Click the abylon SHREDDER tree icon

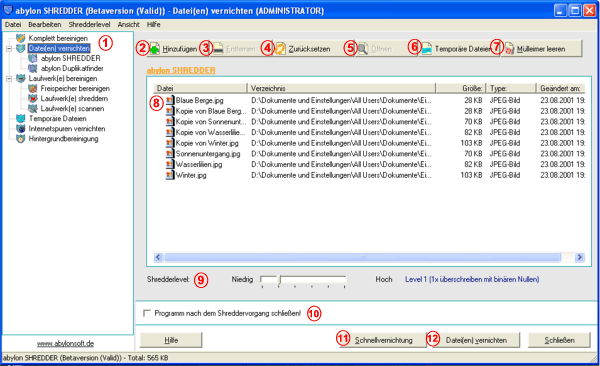[x=33, y=58]
